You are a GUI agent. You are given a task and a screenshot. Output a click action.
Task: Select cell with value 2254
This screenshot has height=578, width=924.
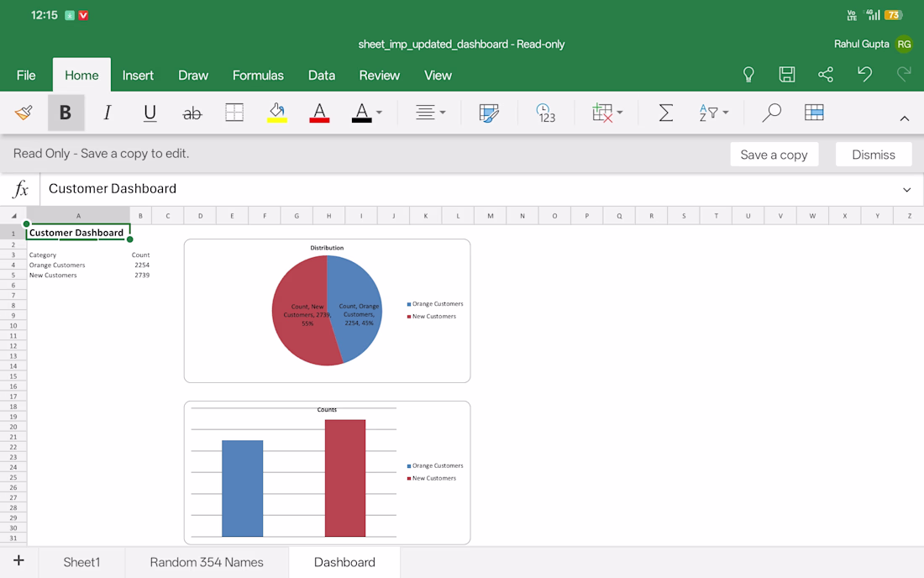pos(141,265)
